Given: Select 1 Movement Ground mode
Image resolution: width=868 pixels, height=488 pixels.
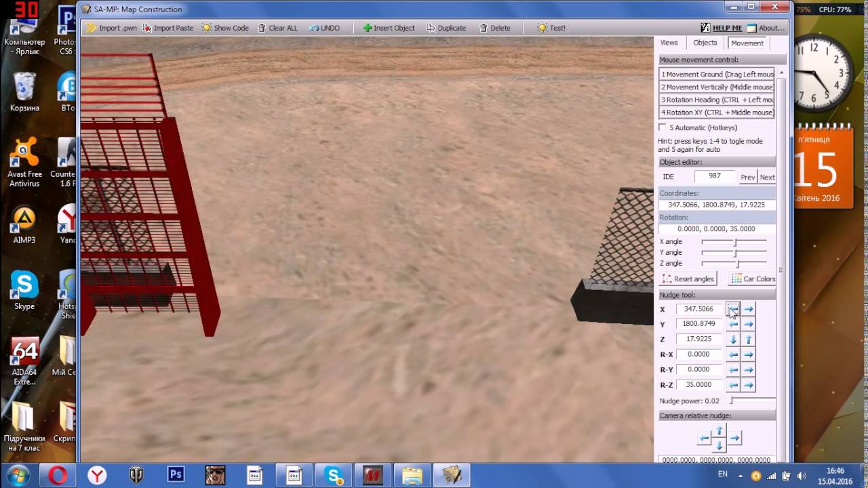Looking at the screenshot, I should click(717, 75).
